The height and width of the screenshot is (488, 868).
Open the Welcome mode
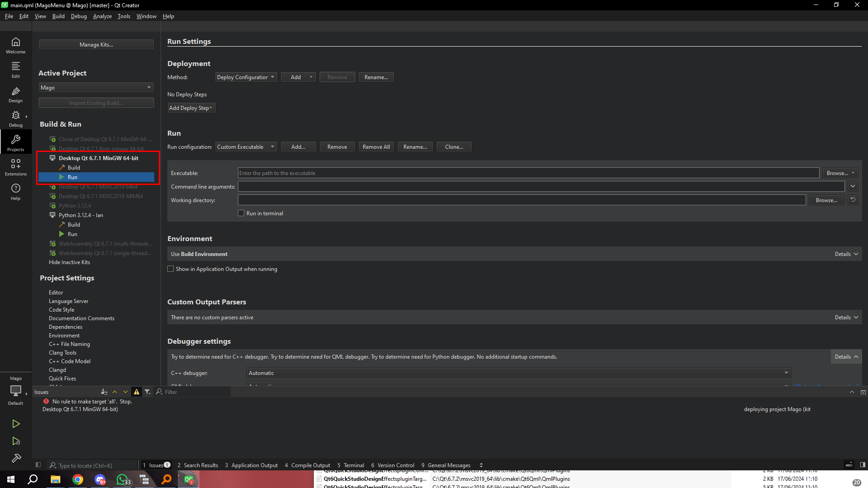click(16, 45)
